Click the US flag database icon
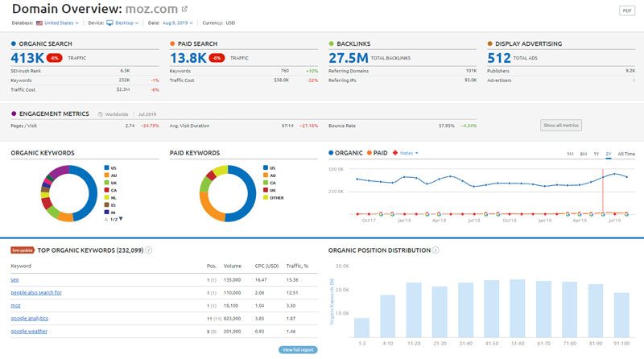 point(39,23)
